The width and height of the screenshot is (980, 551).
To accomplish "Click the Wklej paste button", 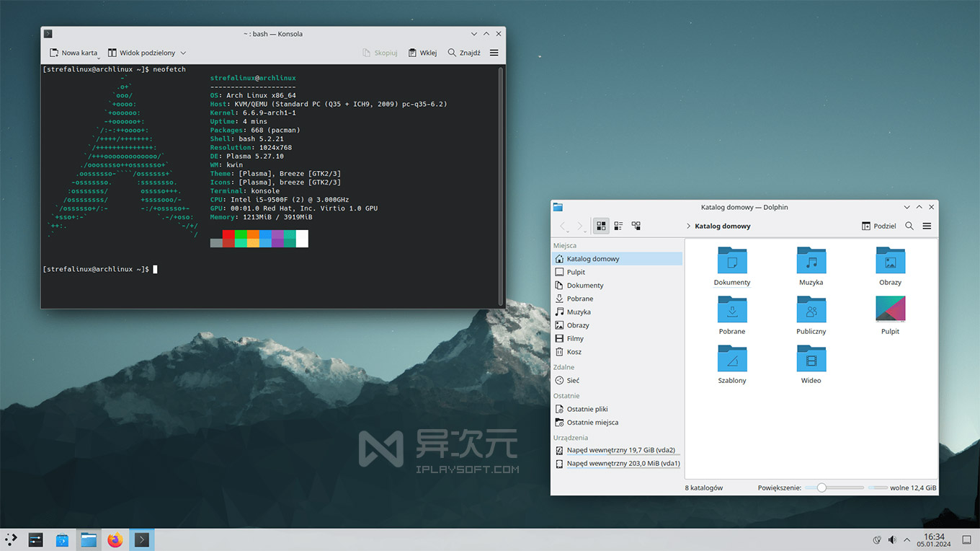I will pos(422,52).
